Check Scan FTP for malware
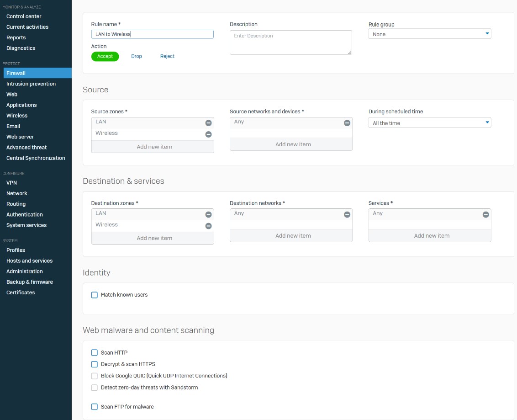 (95, 407)
